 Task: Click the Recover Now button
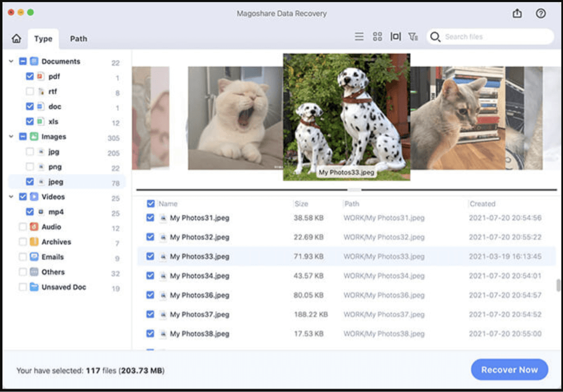click(510, 370)
